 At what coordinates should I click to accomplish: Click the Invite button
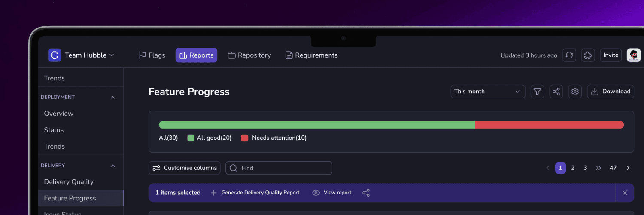coord(611,55)
